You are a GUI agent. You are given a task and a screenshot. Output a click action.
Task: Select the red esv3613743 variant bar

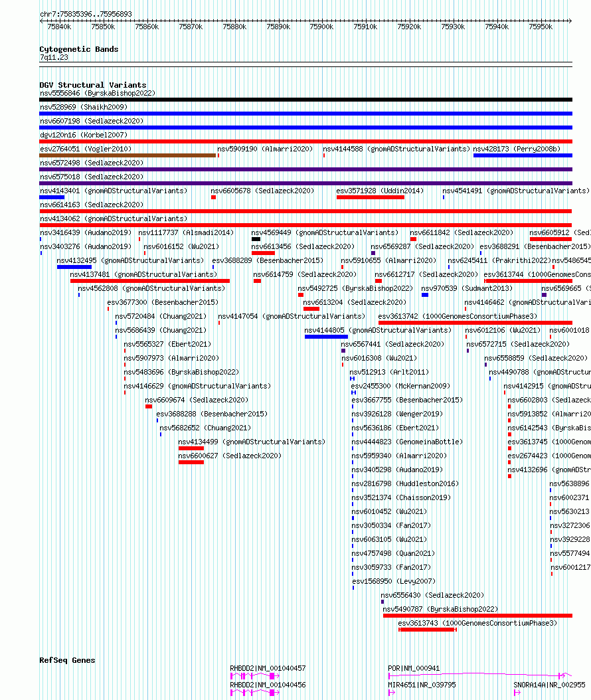[x=428, y=630]
